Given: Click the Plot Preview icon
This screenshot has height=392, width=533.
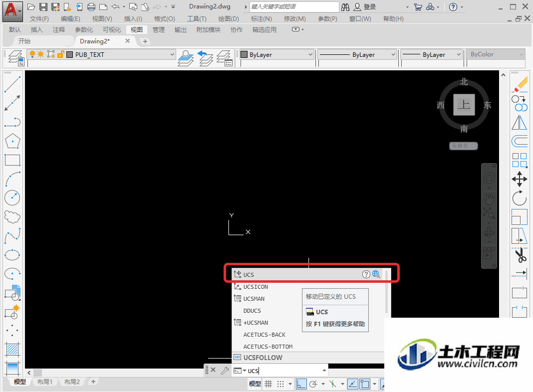Looking at the screenshot, I should pyautogui.click(x=133, y=7).
